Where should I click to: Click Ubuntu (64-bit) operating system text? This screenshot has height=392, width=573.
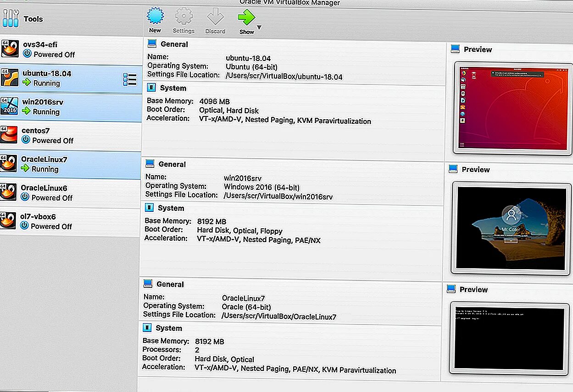(251, 67)
